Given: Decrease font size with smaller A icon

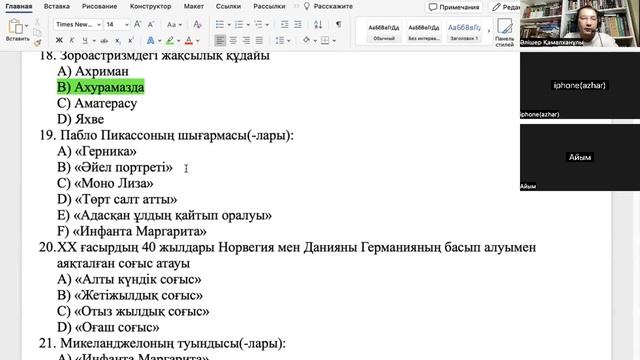Looking at the screenshot, I should (x=151, y=24).
